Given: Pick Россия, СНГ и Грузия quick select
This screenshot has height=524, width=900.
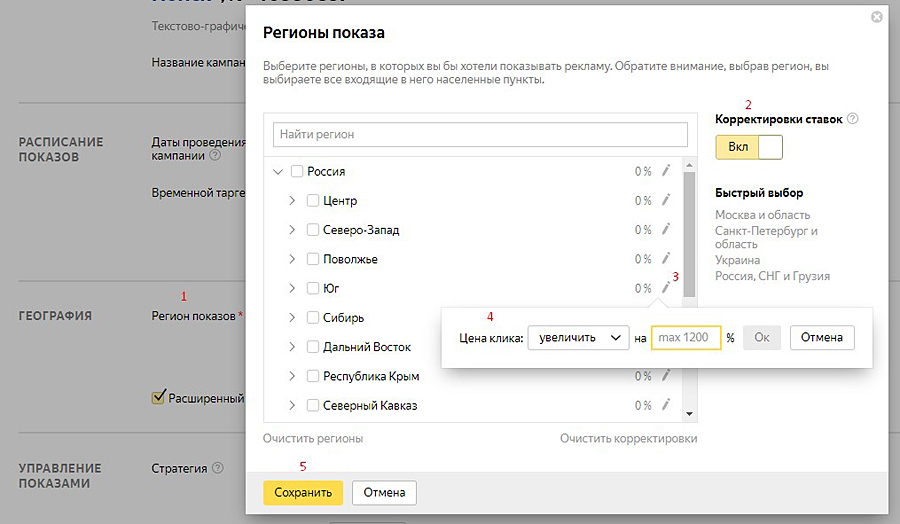Looking at the screenshot, I should point(772,276).
